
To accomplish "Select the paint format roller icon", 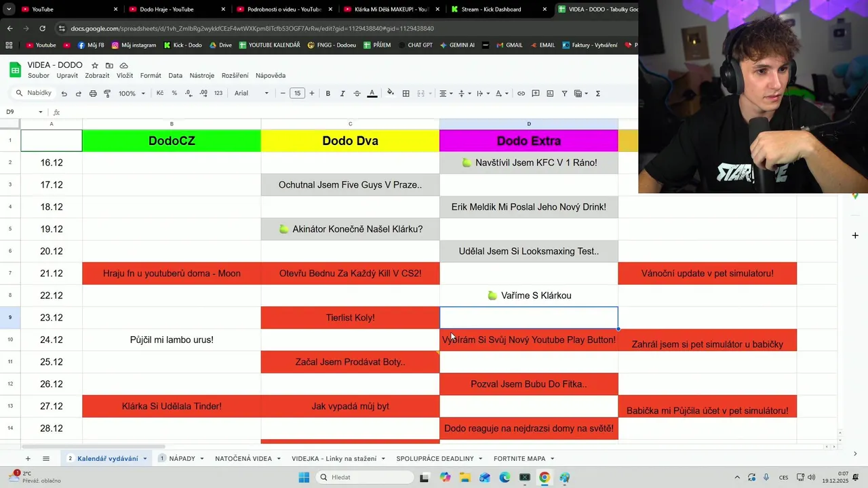I will [107, 94].
